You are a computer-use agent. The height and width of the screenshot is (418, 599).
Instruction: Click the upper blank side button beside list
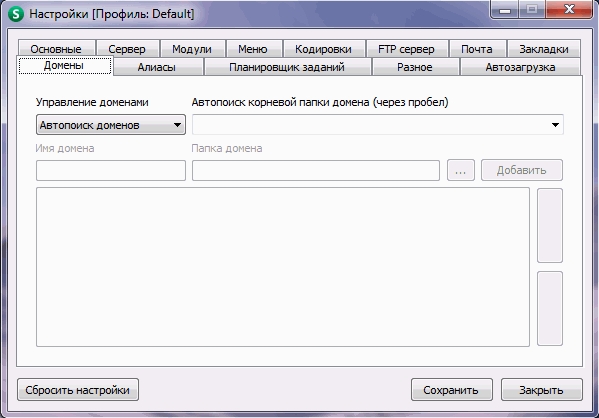click(x=550, y=225)
